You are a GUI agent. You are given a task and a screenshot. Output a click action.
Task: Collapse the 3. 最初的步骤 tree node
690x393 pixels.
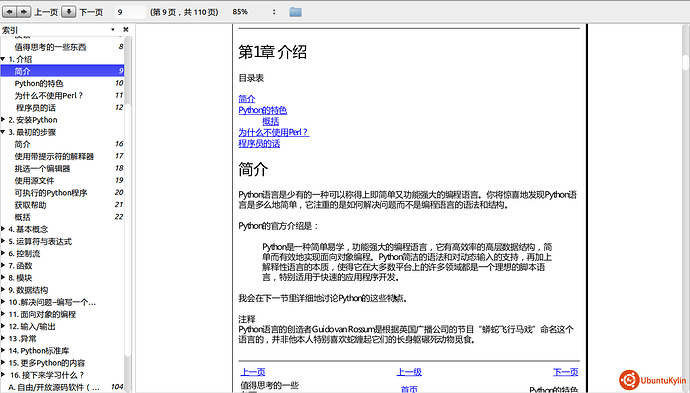coord(3,132)
